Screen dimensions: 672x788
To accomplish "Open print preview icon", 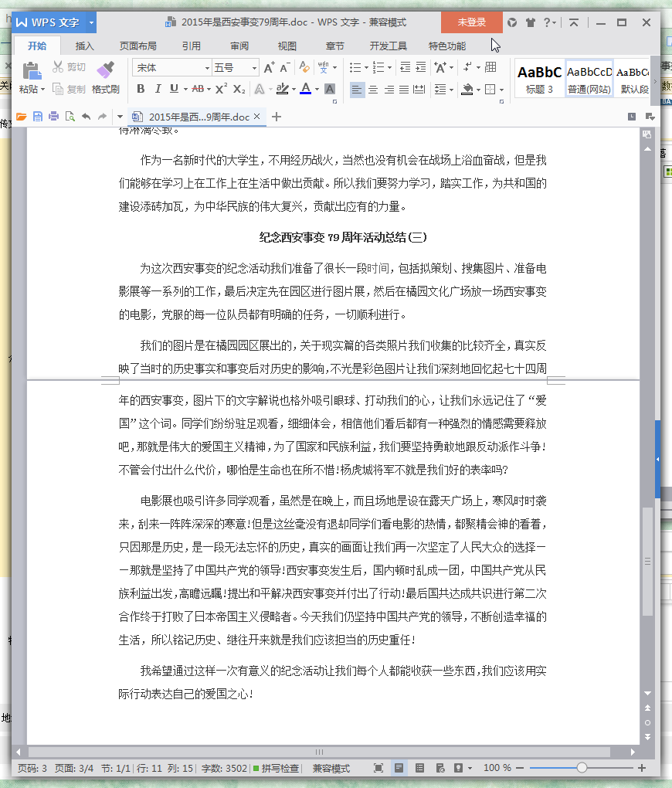I will [70, 117].
